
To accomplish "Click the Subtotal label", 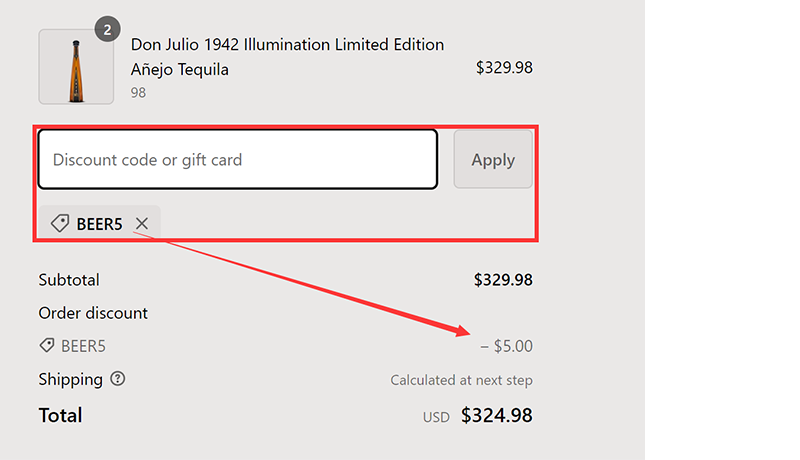I will click(x=69, y=280).
